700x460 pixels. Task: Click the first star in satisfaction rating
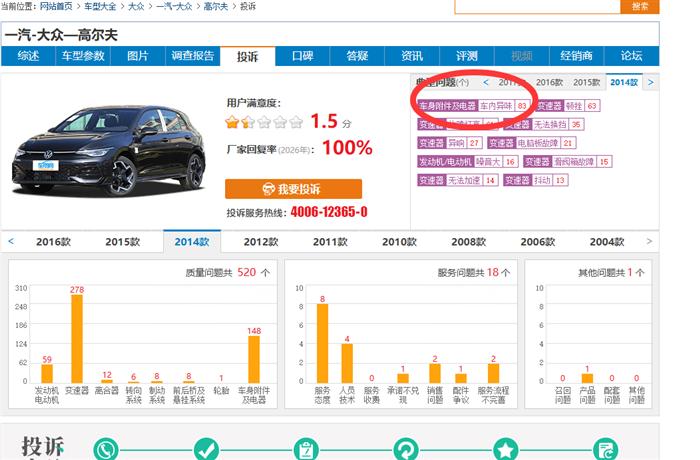pyautogui.click(x=233, y=122)
